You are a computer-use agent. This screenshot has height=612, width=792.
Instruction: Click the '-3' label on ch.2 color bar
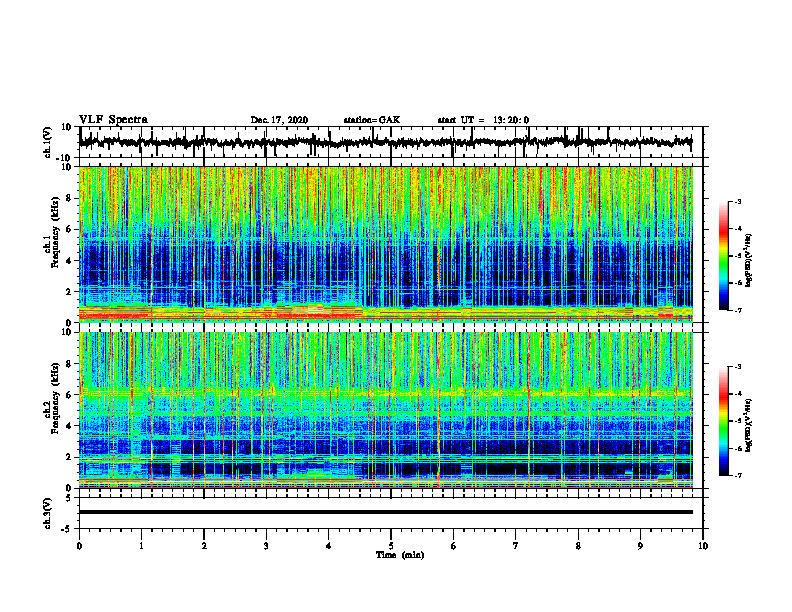tap(737, 367)
